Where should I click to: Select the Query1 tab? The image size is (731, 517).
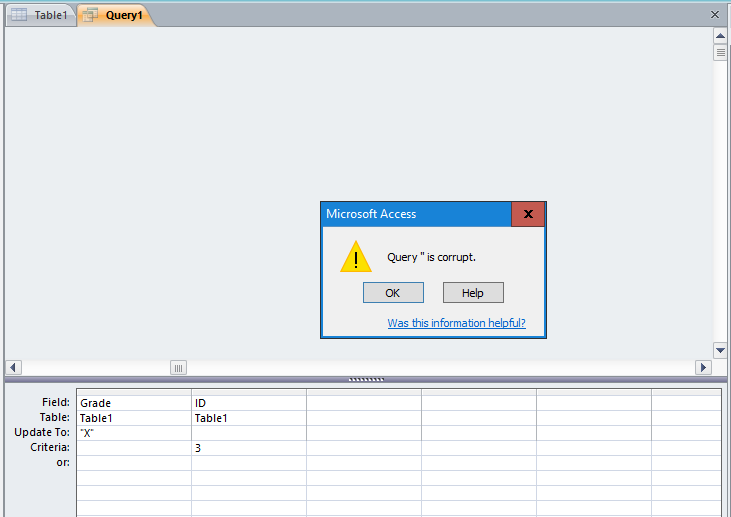click(115, 15)
